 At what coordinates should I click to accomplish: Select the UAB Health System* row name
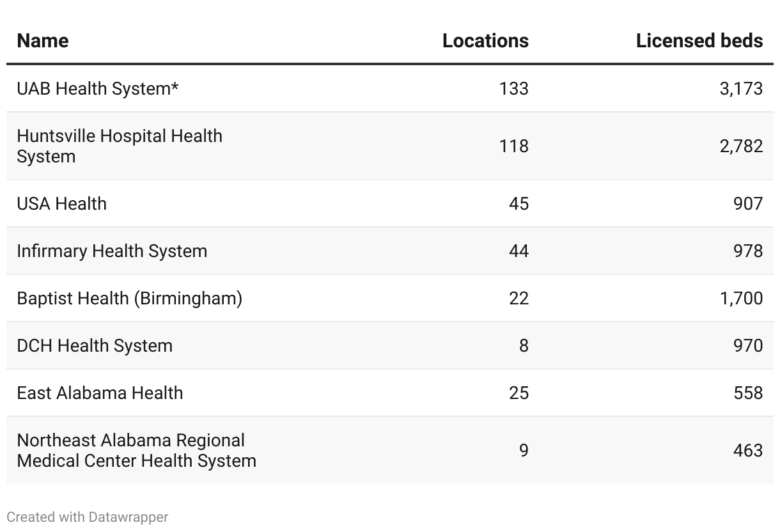pyautogui.click(x=98, y=88)
